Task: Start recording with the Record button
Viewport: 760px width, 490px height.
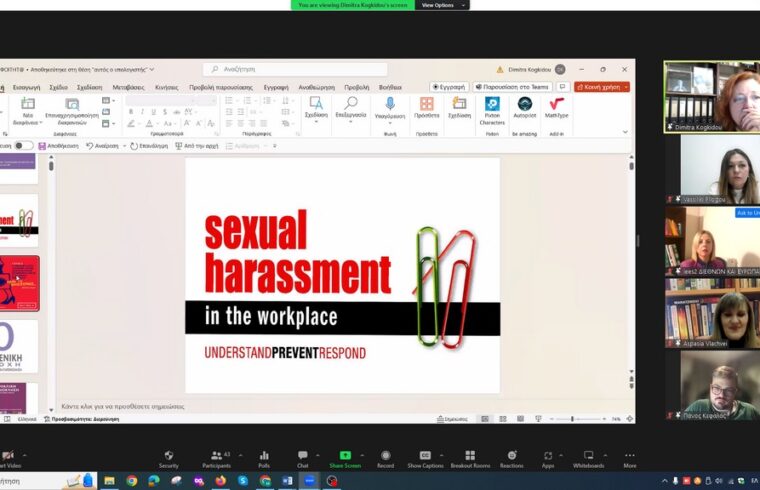Action: coord(385,456)
